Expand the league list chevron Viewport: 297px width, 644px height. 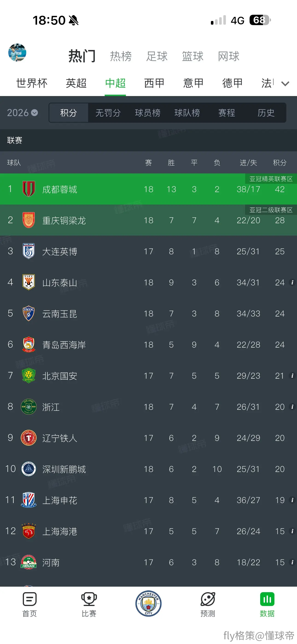[285, 84]
